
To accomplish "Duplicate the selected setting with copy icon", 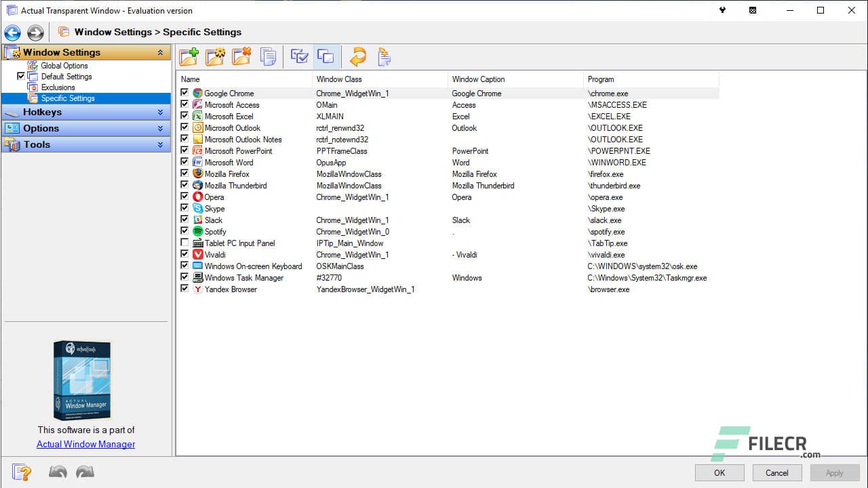I will click(x=268, y=57).
